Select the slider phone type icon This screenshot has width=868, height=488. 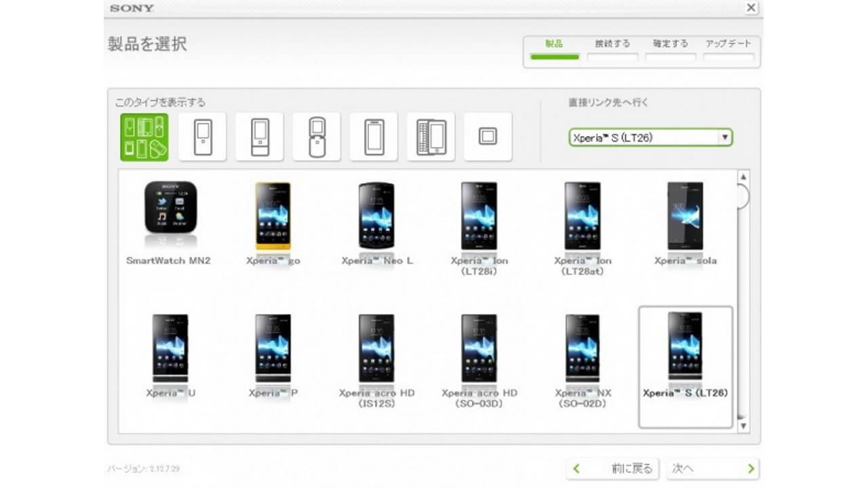(x=258, y=137)
